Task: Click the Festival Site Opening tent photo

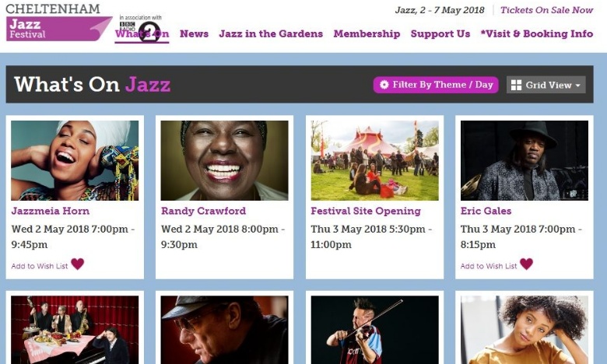Action: coord(374,160)
